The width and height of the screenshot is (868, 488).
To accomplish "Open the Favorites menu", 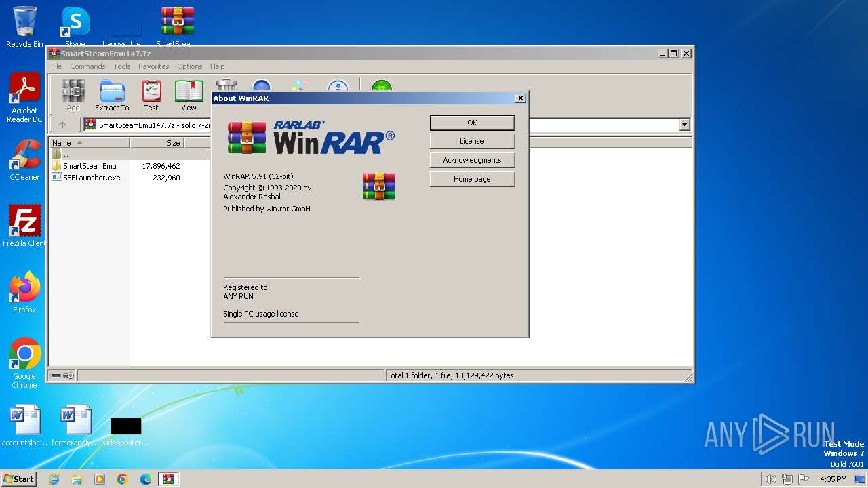I will (x=154, y=66).
